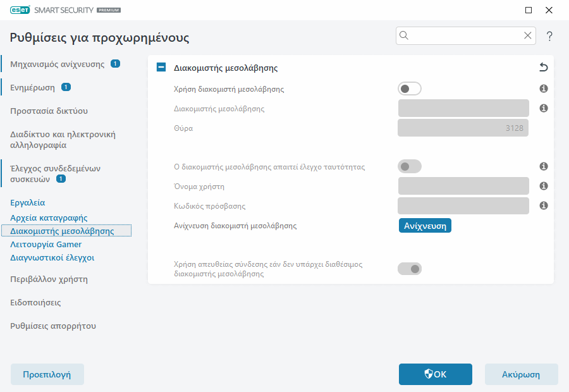
Task: Confirm settings with the OK button
Action: click(435, 374)
